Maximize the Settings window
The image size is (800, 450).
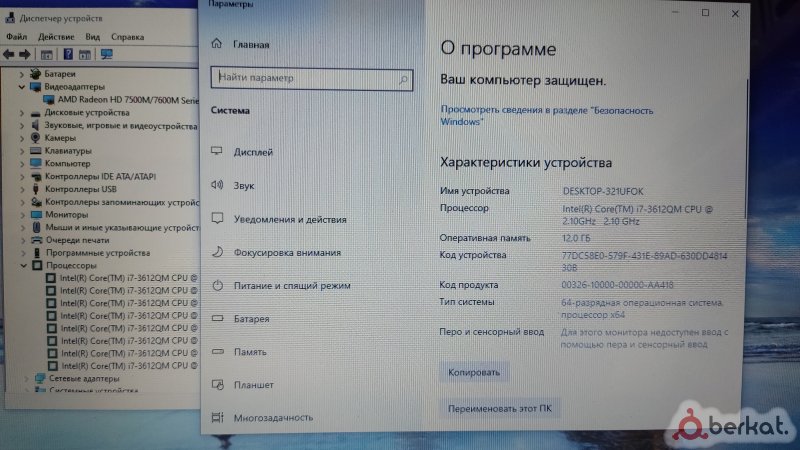pyautogui.click(x=705, y=13)
